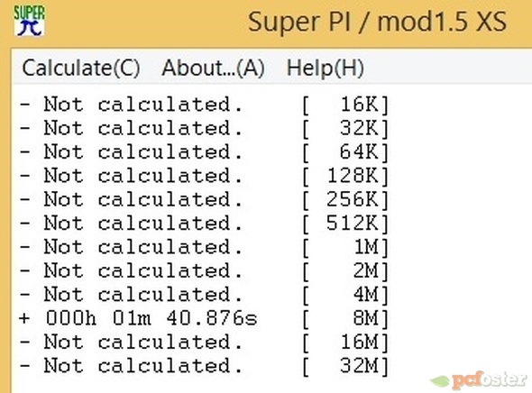532x393 pixels.
Task: Select the 512K result row
Action: click(x=205, y=224)
